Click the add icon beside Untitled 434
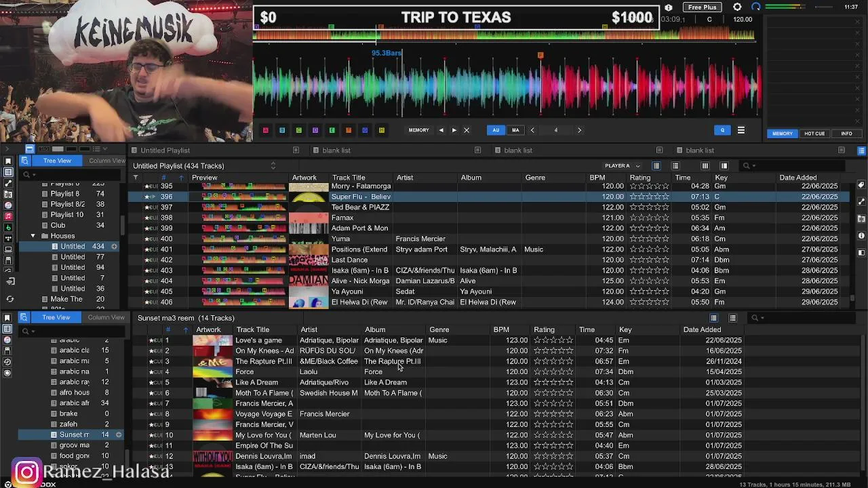Screen dimensions: 868x488 [x=115, y=247]
